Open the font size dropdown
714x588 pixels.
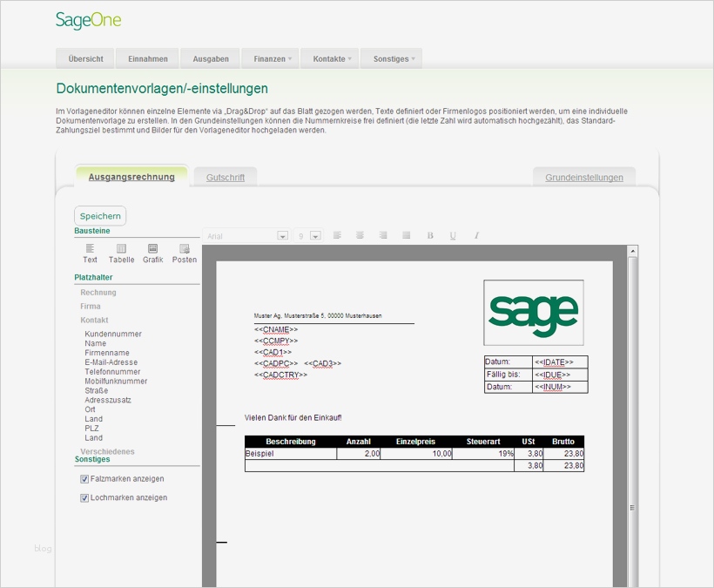(x=315, y=236)
